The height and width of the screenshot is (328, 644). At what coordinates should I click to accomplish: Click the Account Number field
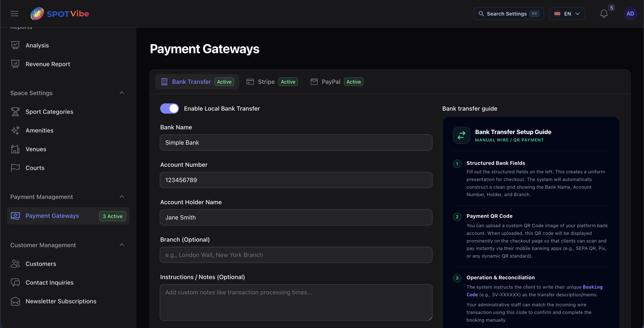(x=296, y=180)
